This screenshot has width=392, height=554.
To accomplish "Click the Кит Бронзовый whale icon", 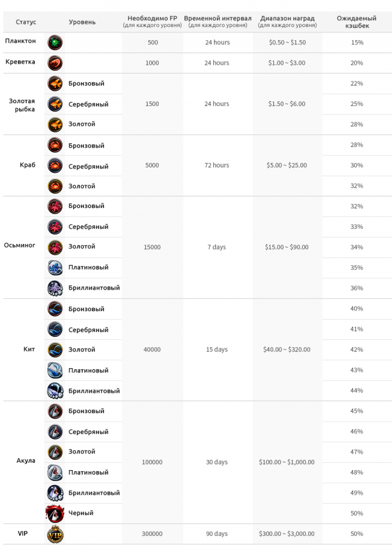I will [x=55, y=309].
